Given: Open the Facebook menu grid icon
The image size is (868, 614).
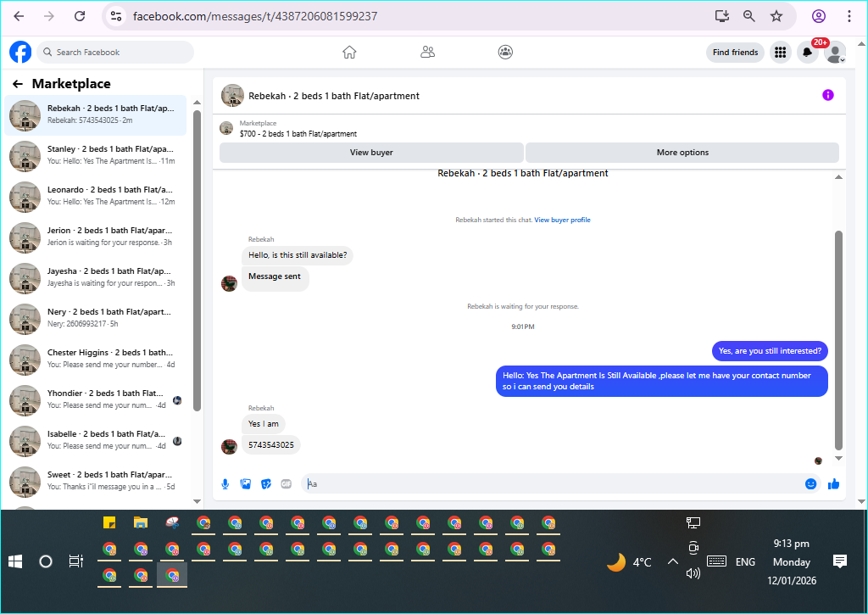Looking at the screenshot, I should 781,52.
